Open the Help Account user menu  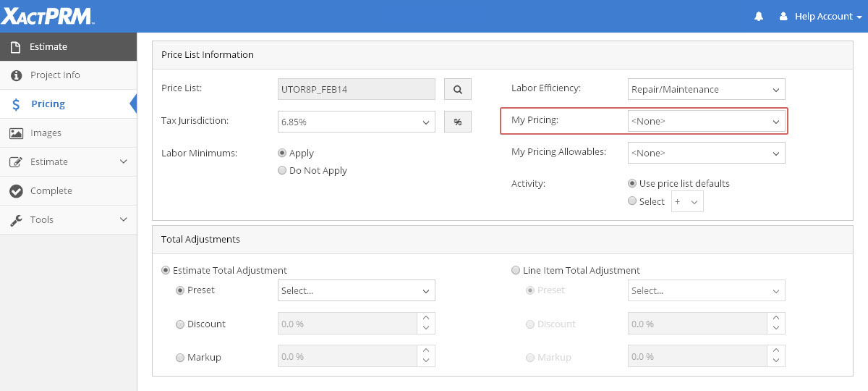point(822,16)
